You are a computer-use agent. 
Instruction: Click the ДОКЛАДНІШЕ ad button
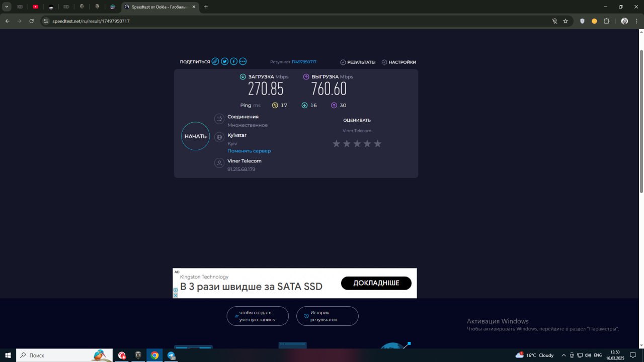(x=376, y=283)
